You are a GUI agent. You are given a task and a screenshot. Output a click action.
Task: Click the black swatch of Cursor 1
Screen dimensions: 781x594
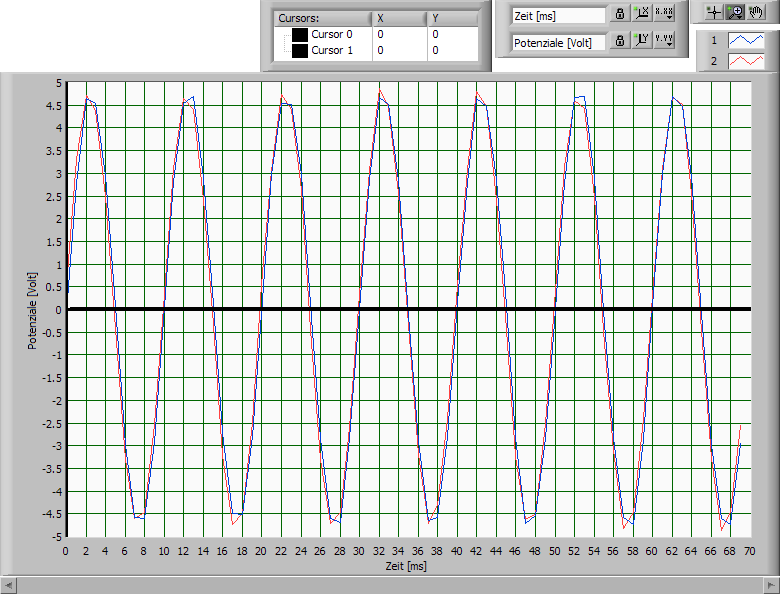[300, 51]
